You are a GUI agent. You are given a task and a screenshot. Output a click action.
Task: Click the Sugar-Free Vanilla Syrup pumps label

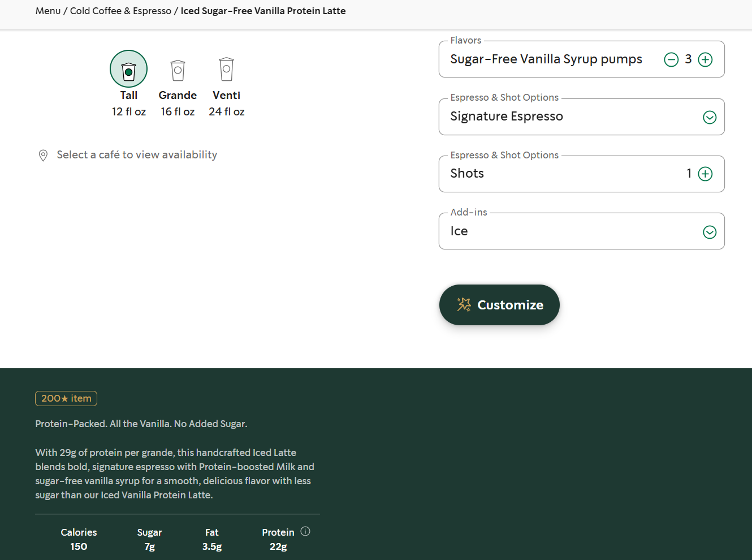coord(546,59)
